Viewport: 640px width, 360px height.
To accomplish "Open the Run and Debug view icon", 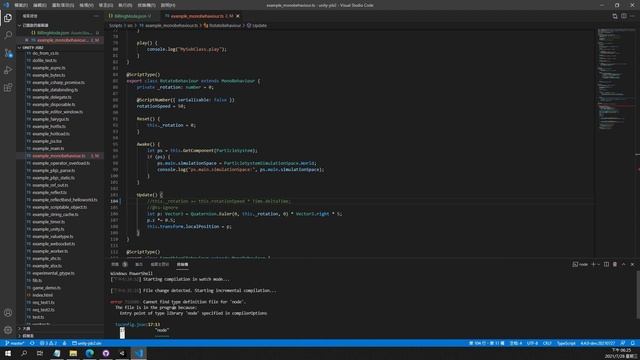I will click(8, 70).
